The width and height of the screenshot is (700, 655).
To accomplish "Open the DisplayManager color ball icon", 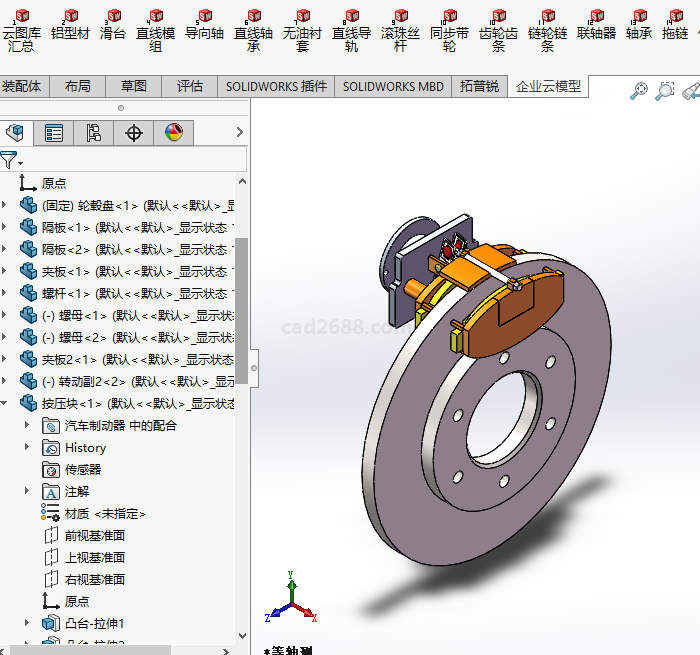I will point(174,133).
